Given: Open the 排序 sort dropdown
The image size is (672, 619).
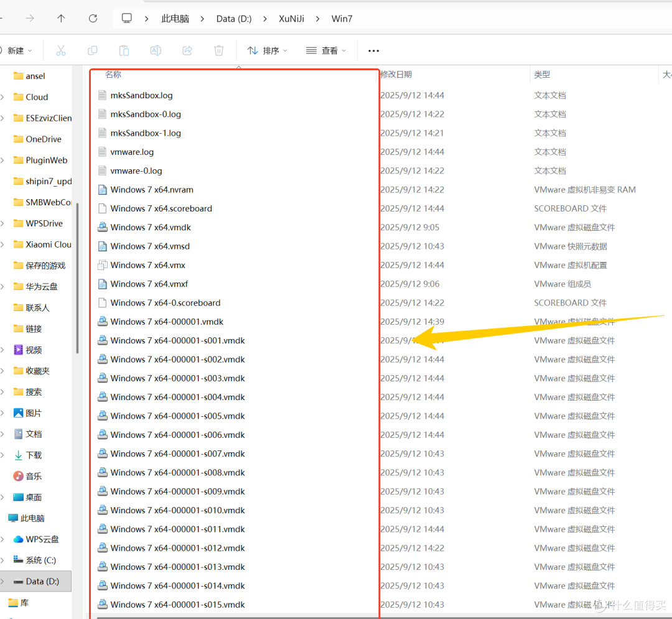Looking at the screenshot, I should click(267, 50).
